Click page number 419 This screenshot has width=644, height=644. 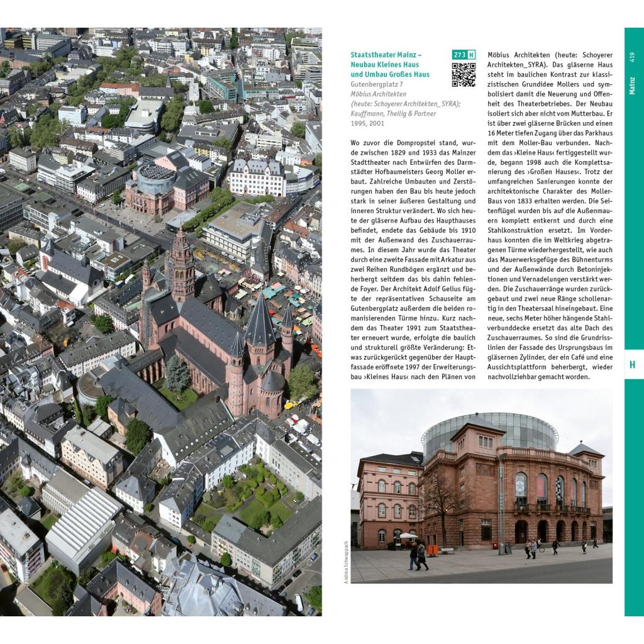pos(632,57)
